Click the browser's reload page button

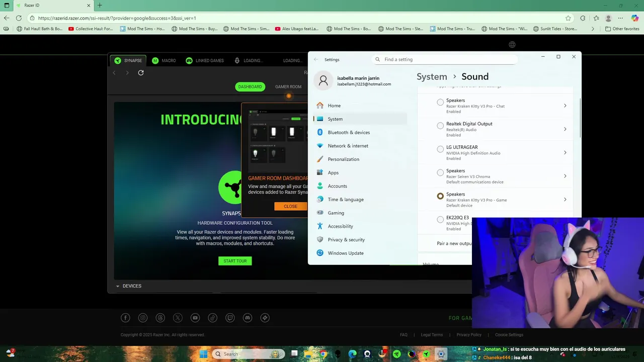[19, 18]
